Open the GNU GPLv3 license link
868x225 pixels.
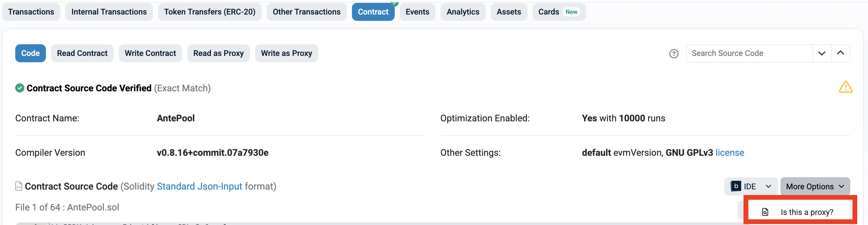point(730,153)
